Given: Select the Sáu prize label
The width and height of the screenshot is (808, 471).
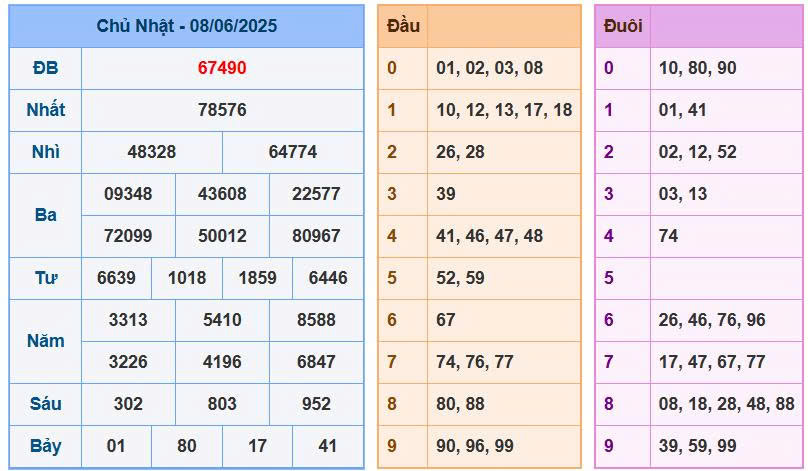Looking at the screenshot, I should (x=45, y=404).
